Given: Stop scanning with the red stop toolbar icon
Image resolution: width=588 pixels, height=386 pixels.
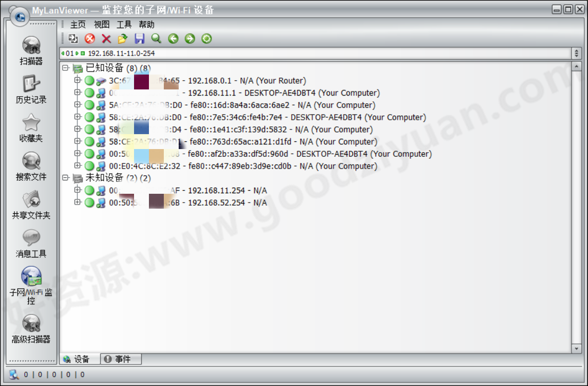Looking at the screenshot, I should 88,39.
